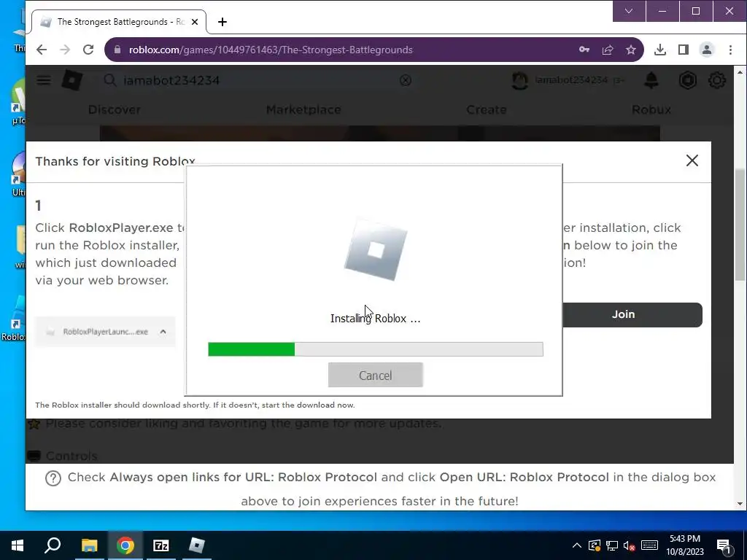Open muted volume tray icon

[629, 545]
